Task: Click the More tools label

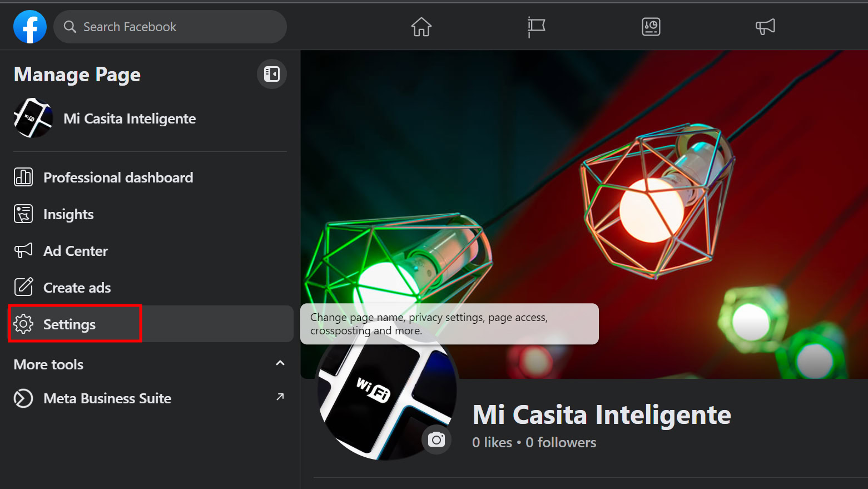Action: point(48,364)
